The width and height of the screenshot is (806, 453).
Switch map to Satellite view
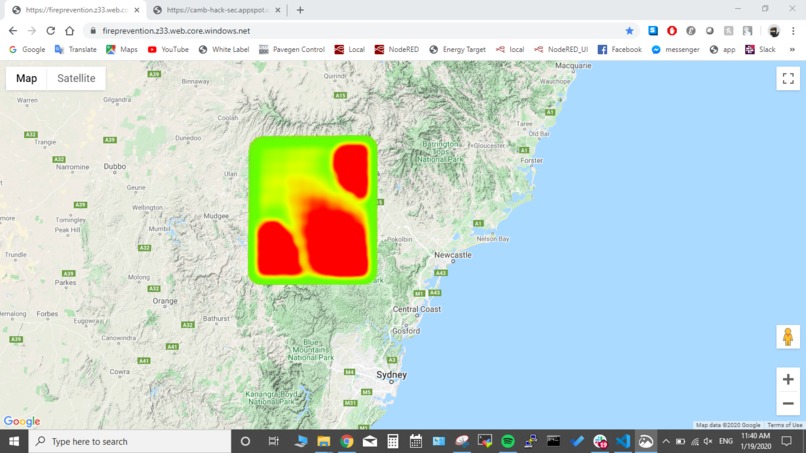[x=76, y=78]
